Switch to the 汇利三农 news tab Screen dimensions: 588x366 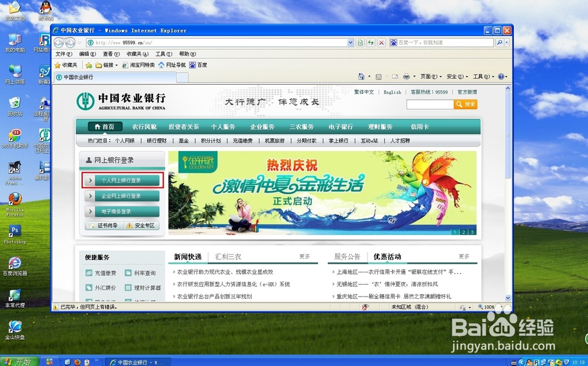(228, 257)
